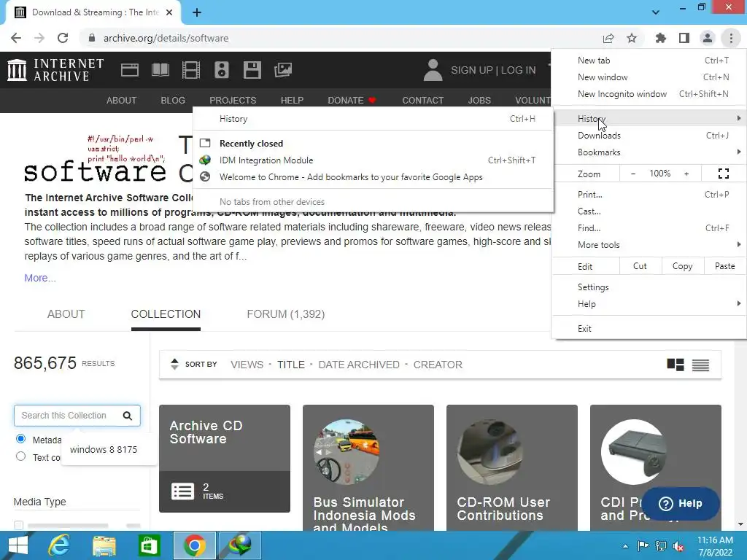
Task: Decrease zoom with minus button
Action: [632, 174]
